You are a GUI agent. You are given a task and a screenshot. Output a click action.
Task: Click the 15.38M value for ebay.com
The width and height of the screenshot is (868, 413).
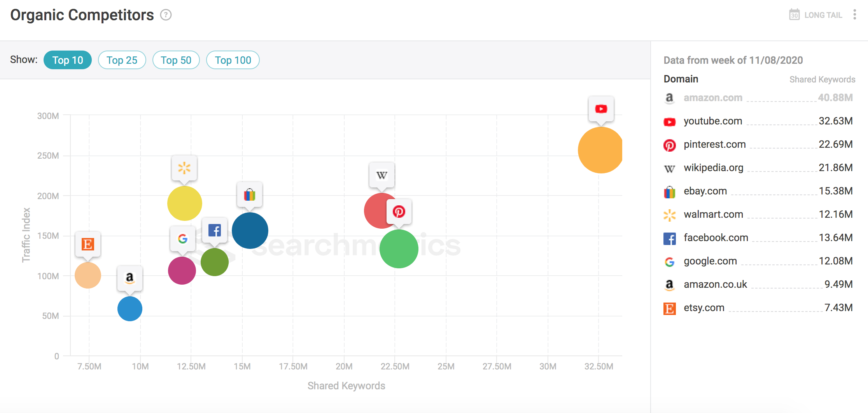click(836, 191)
